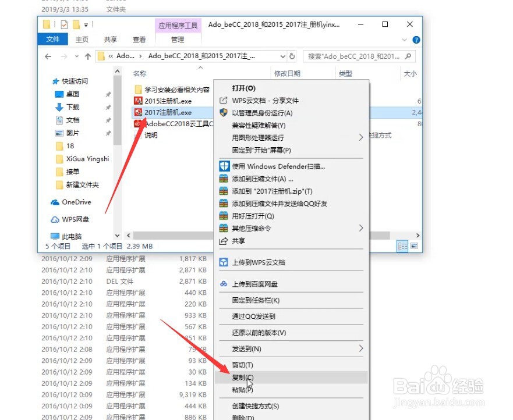Expand the 其他压缩命令 submenu arrow
This screenshot has height=420, width=513.
[361, 228]
